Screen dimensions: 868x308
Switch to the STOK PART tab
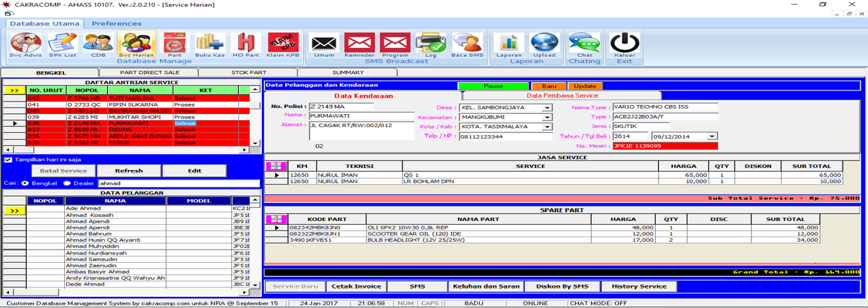point(249,72)
